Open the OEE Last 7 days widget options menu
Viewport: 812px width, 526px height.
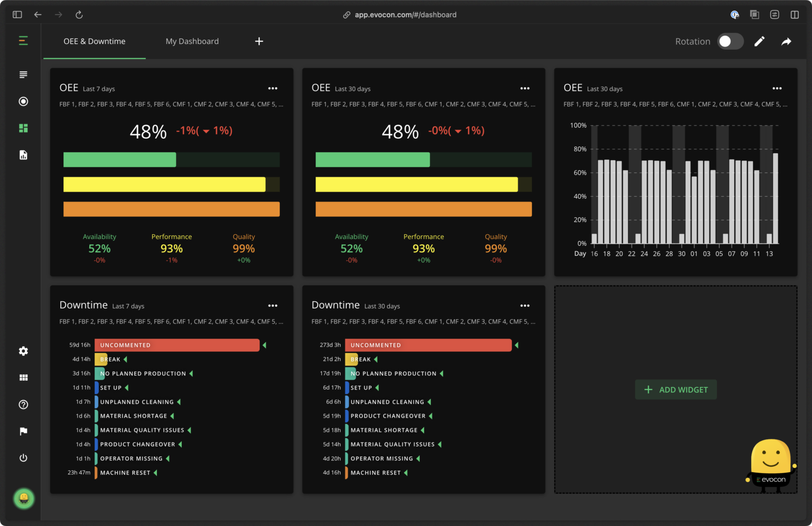coord(273,88)
